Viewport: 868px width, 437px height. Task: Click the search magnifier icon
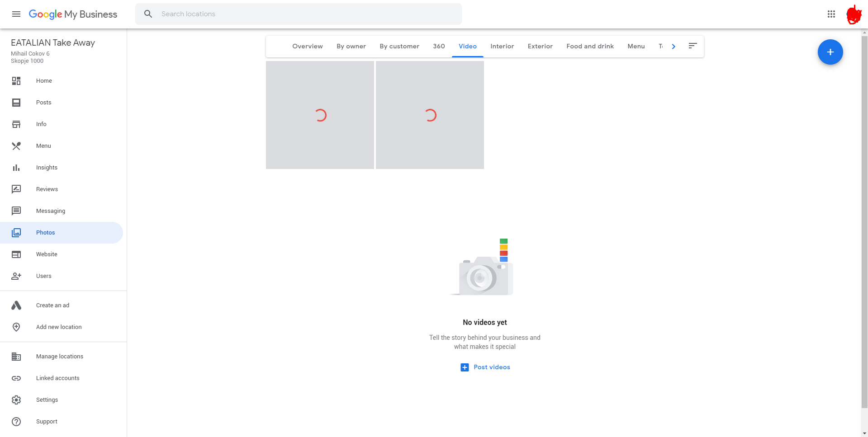148,14
